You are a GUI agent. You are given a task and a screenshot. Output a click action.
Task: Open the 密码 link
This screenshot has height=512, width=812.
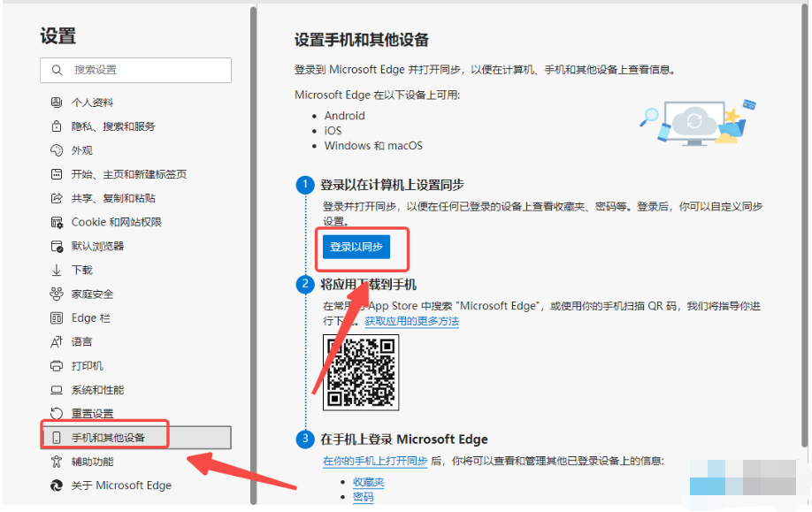(364, 497)
